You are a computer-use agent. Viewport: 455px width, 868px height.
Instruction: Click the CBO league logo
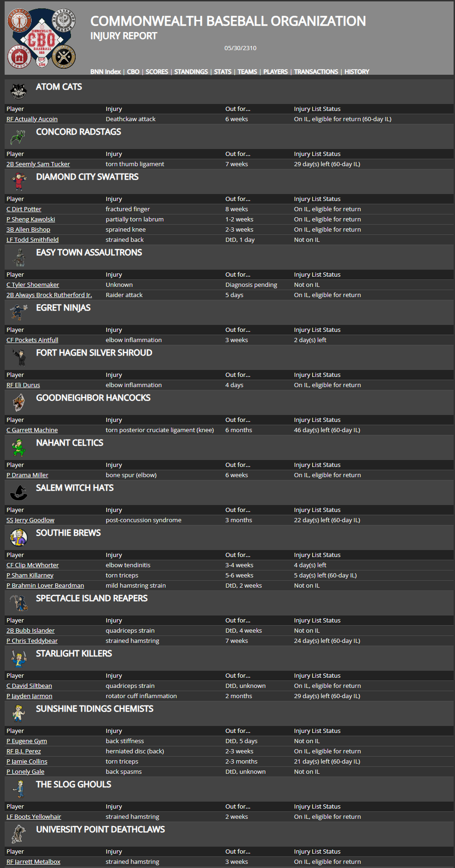click(x=41, y=39)
